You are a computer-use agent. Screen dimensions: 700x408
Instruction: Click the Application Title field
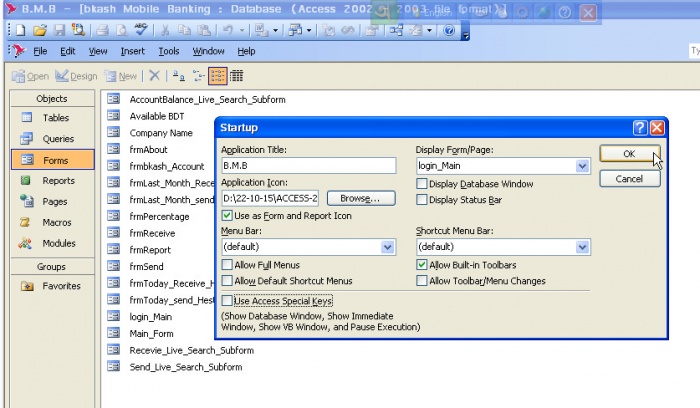308,166
